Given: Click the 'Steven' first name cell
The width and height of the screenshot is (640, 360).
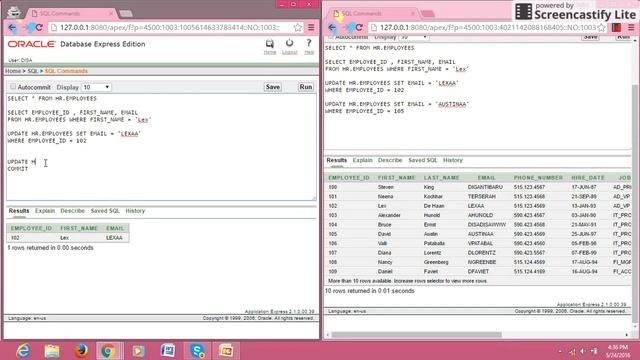Looking at the screenshot, I should pyautogui.click(x=386, y=187).
